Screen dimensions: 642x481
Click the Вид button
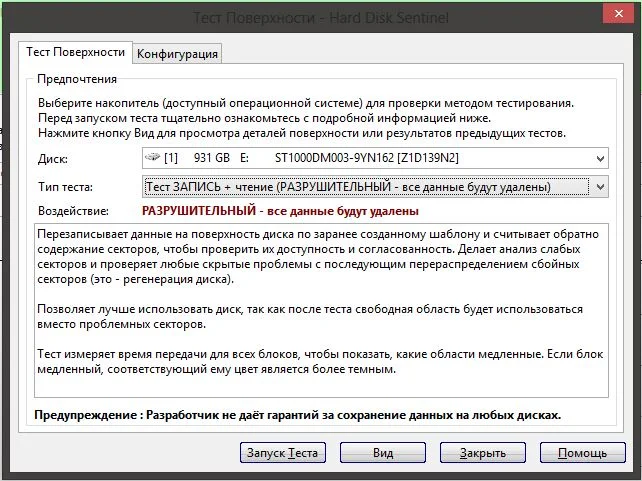coord(383,453)
